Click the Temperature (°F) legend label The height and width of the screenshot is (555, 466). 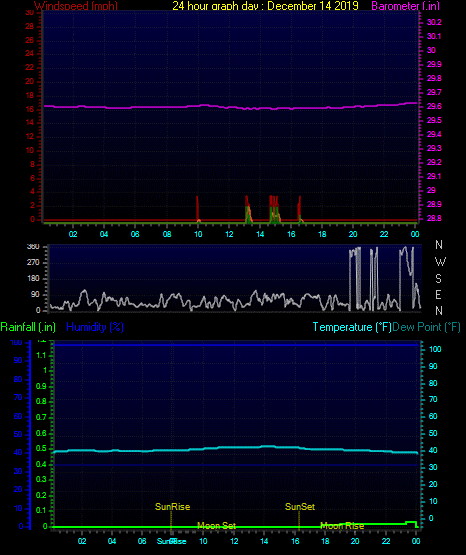point(352,327)
